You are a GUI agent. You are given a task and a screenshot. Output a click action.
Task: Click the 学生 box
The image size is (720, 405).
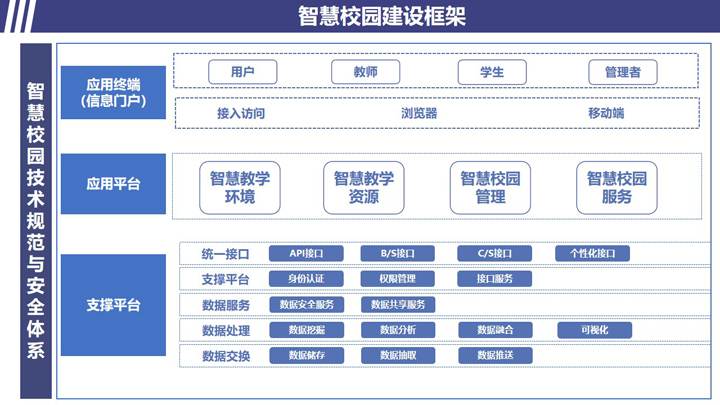click(x=491, y=72)
